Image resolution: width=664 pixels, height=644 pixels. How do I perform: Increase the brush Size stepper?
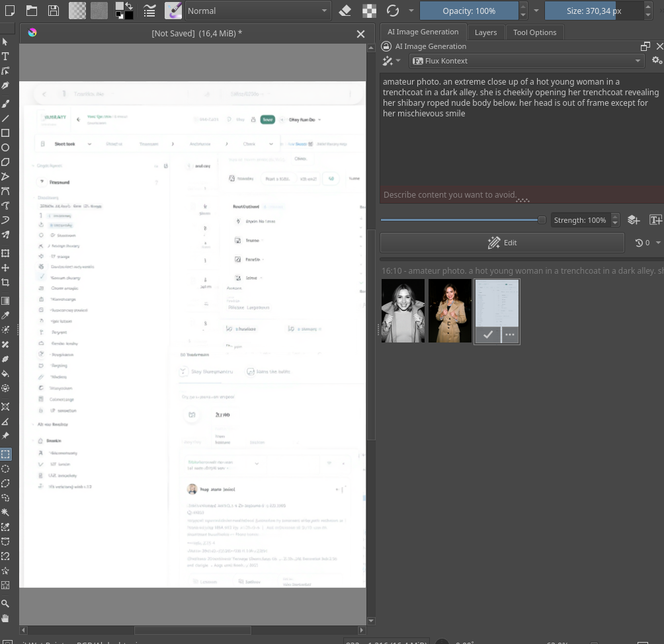coord(648,7)
